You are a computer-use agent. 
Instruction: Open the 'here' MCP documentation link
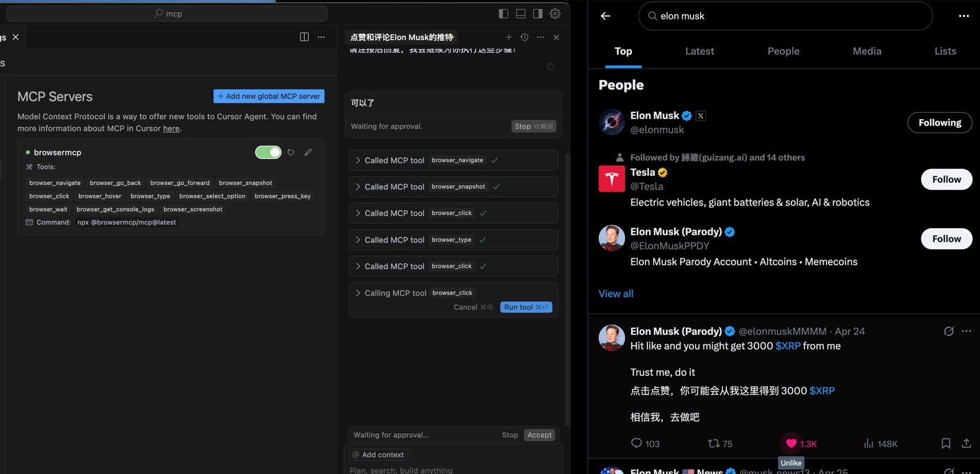(171, 129)
